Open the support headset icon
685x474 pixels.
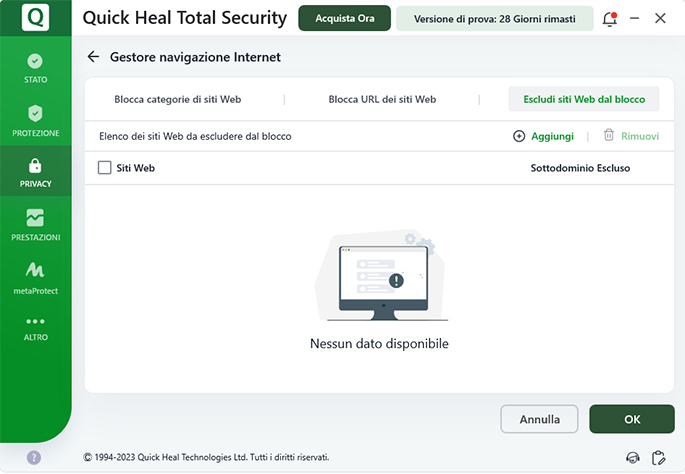pyautogui.click(x=632, y=458)
